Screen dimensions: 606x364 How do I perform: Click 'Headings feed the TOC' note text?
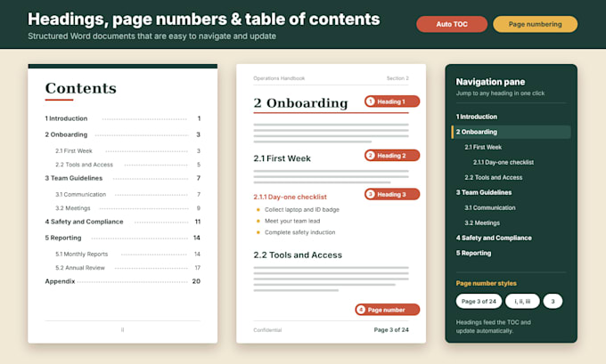point(493,327)
